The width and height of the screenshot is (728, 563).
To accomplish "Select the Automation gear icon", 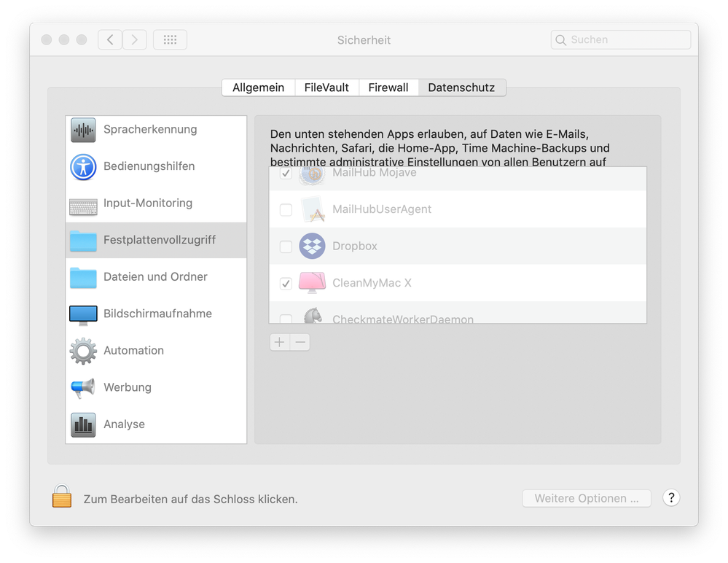I will [x=82, y=351].
